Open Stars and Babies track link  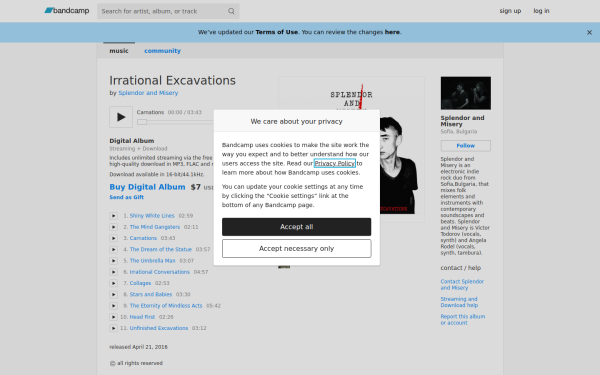[x=151, y=294]
